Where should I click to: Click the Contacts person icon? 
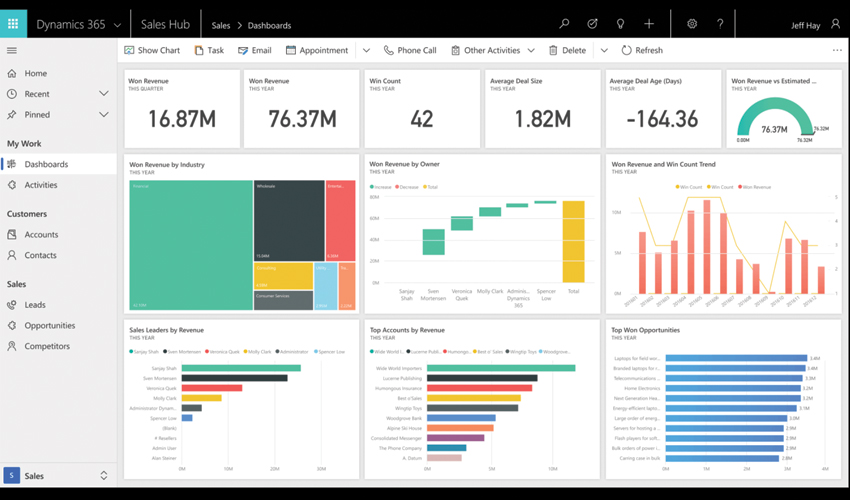point(11,255)
